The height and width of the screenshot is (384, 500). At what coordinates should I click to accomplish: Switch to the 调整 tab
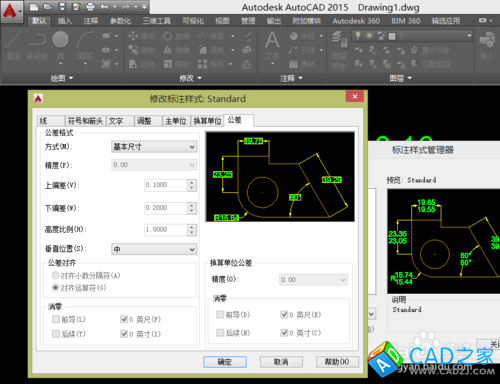click(148, 121)
